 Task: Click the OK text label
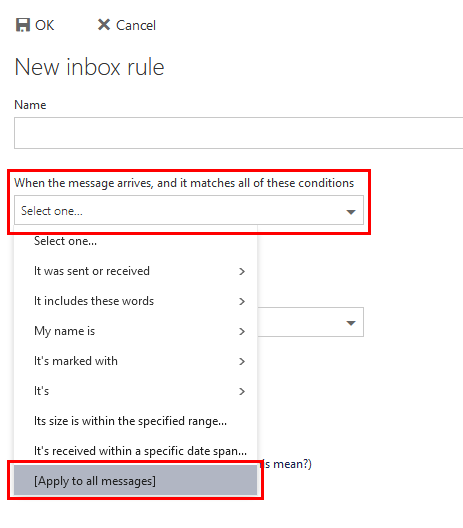click(x=44, y=25)
